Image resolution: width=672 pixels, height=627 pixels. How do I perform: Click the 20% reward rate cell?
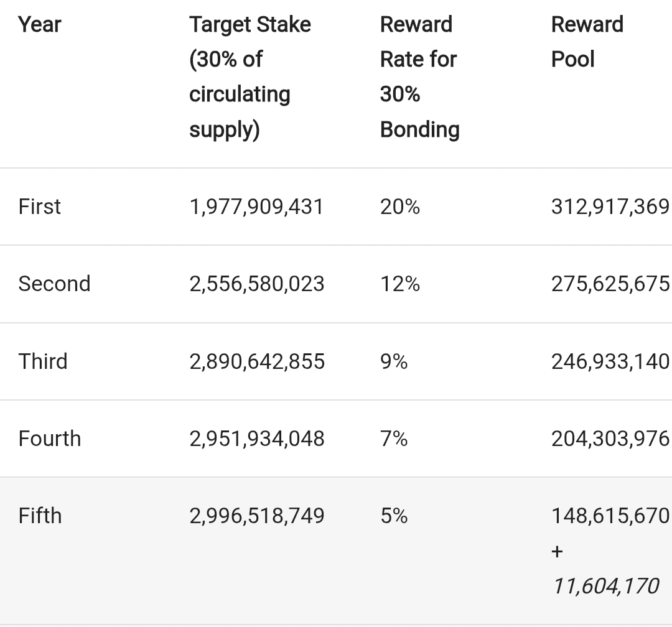click(x=400, y=206)
